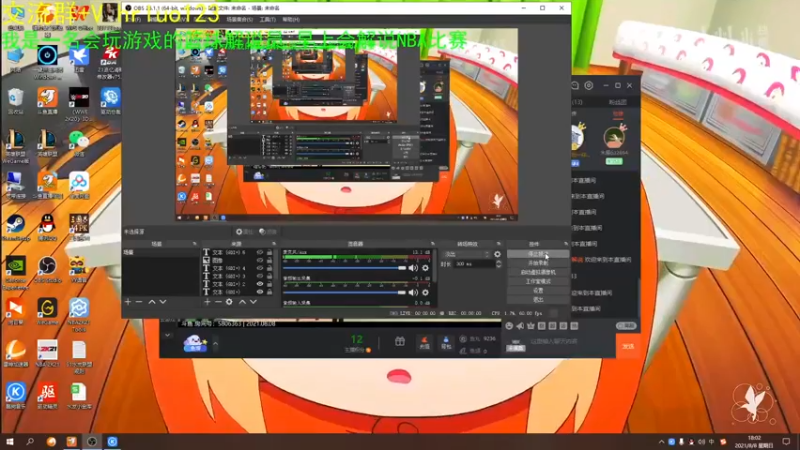The image size is (800, 450).
Task: Open the 背包 backpack icon in Douyu
Action: point(446,343)
